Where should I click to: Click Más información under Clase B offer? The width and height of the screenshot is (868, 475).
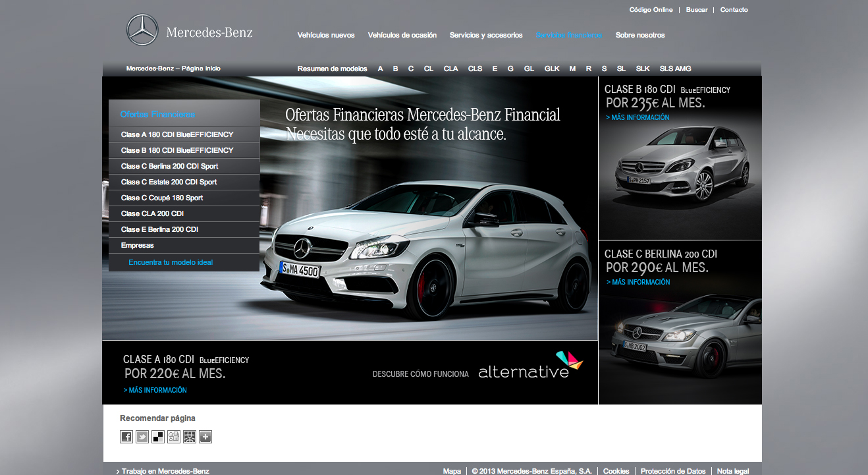[637, 117]
